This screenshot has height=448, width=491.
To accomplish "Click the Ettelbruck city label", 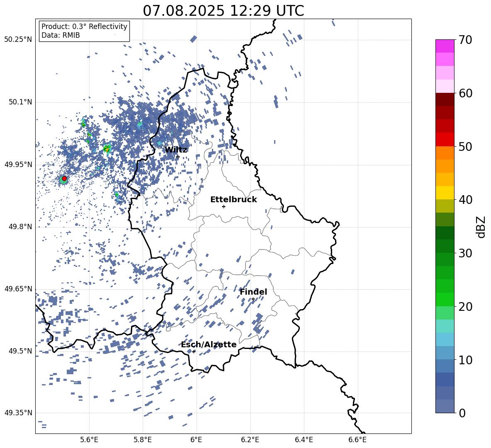I will pyautogui.click(x=233, y=200).
